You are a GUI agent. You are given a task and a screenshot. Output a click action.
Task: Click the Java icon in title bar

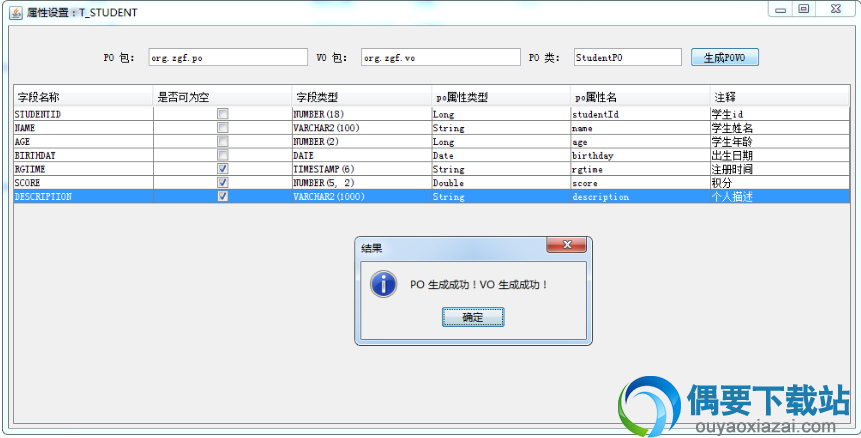pos(15,12)
